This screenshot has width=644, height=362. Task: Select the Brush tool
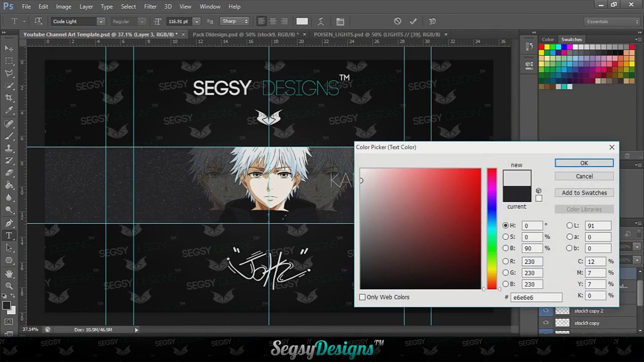(x=9, y=136)
